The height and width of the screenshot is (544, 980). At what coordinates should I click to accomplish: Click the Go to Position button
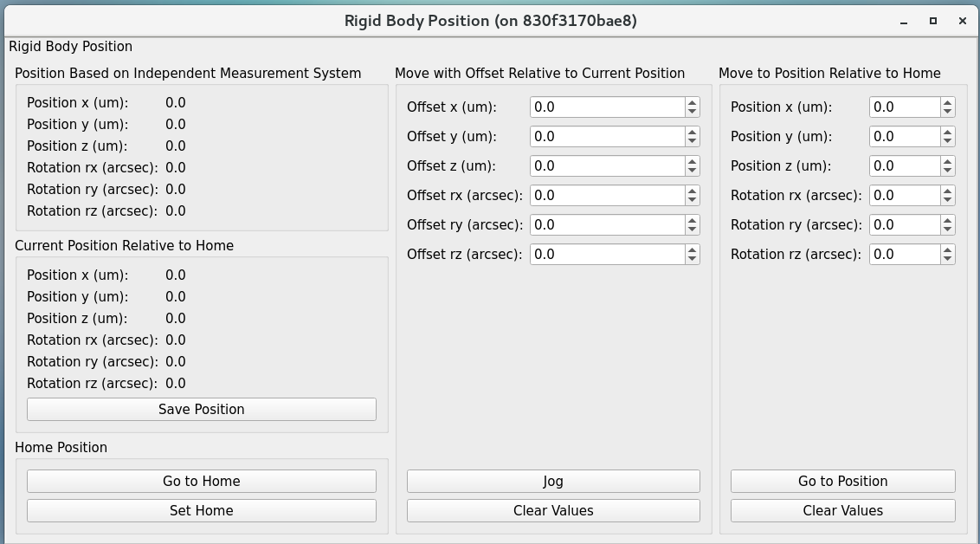tap(842, 481)
